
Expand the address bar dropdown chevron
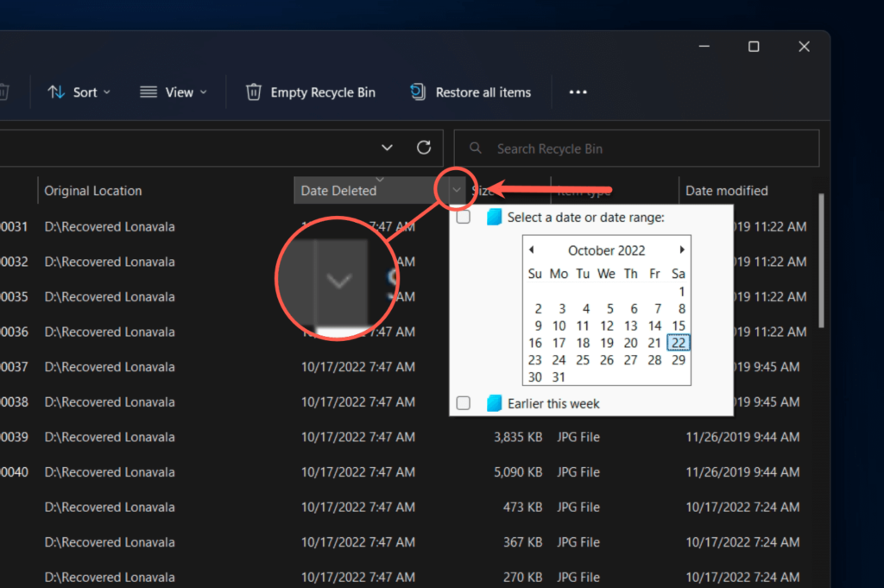point(386,148)
